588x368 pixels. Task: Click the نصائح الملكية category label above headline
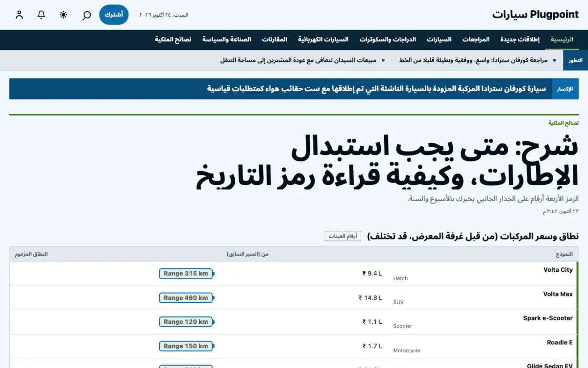(x=563, y=123)
